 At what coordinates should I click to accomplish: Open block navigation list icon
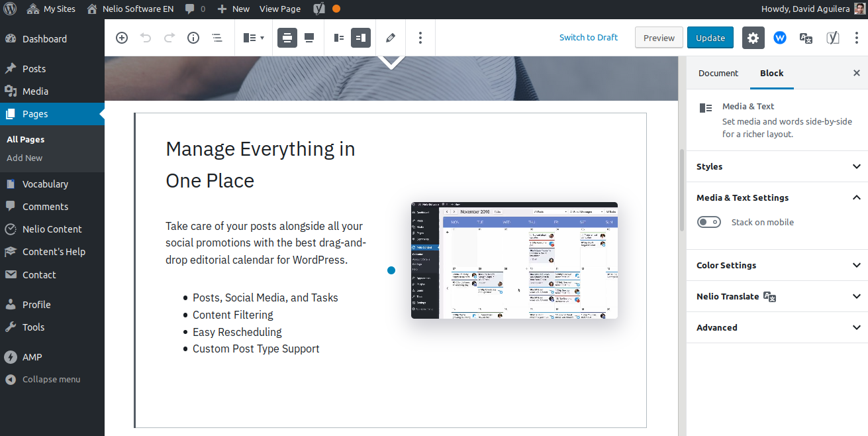[x=217, y=38]
